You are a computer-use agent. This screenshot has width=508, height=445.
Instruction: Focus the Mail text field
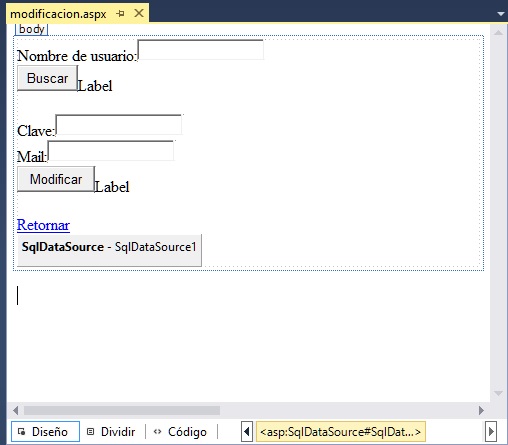[111, 151]
